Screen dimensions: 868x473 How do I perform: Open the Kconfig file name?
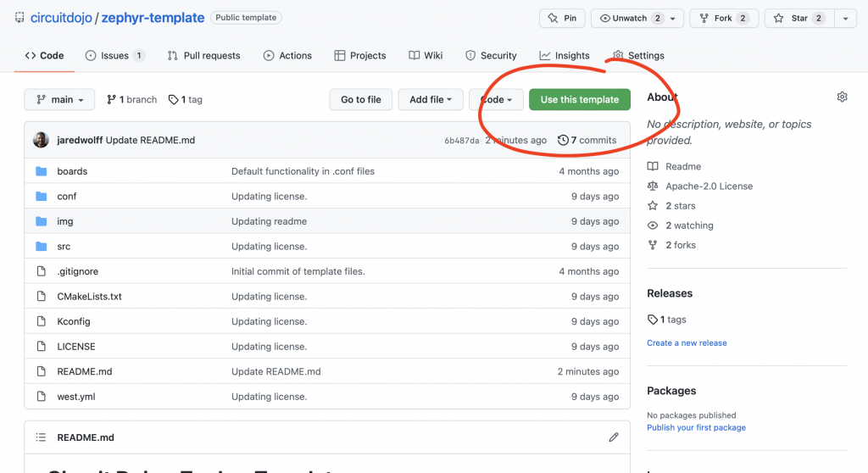tap(74, 321)
